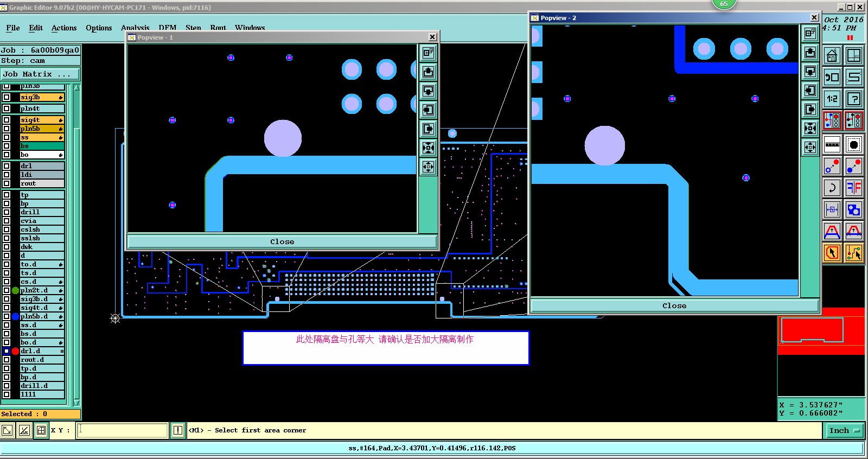
Task: Click the orange pointer select icon
Action: [x=832, y=253]
